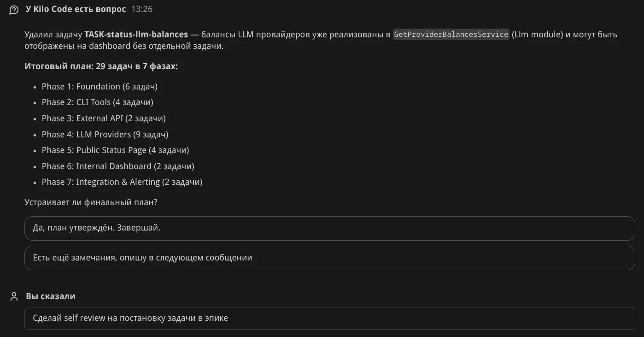Click the GetProviderBalancesService code label
This screenshot has height=337, width=644.
point(451,35)
